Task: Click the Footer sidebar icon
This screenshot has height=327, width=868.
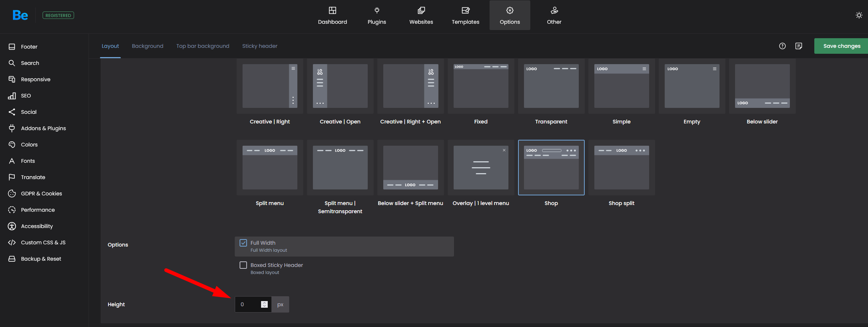Action: tap(12, 47)
